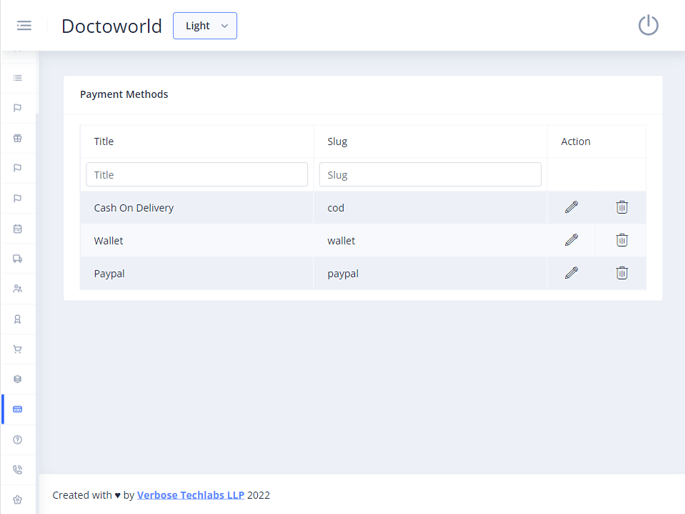Click the power logout icon
The image size is (685, 514).
point(648,26)
